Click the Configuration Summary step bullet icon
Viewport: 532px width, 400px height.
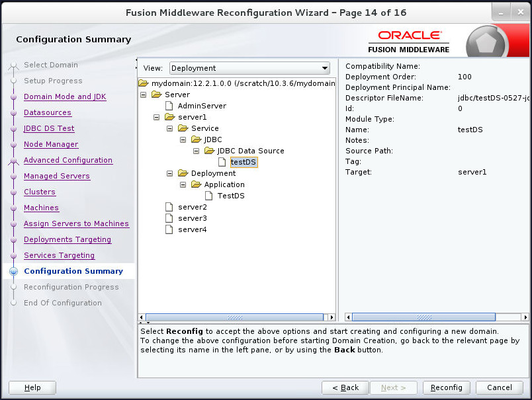click(x=14, y=271)
